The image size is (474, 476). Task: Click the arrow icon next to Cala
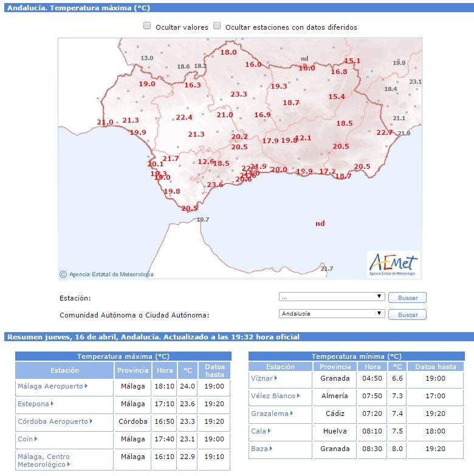(267, 431)
